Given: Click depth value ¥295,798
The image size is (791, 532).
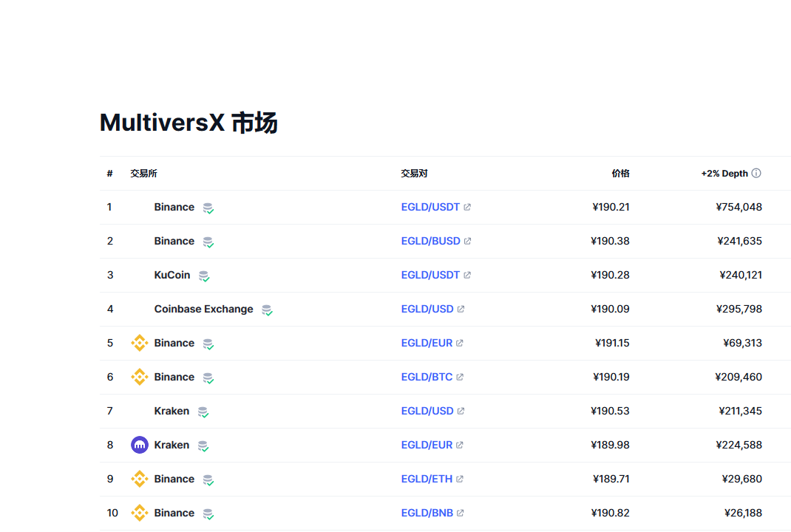Looking at the screenshot, I should coord(739,309).
